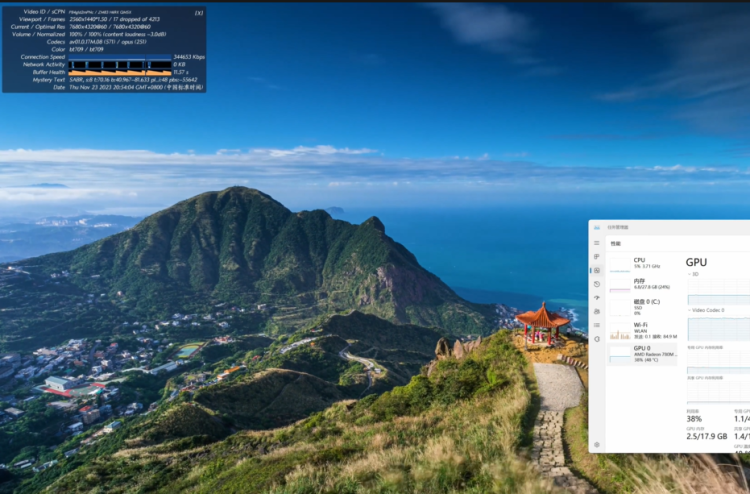Select memory 6.8/27.8 GB item
This screenshot has width=750, height=494.
click(x=642, y=285)
